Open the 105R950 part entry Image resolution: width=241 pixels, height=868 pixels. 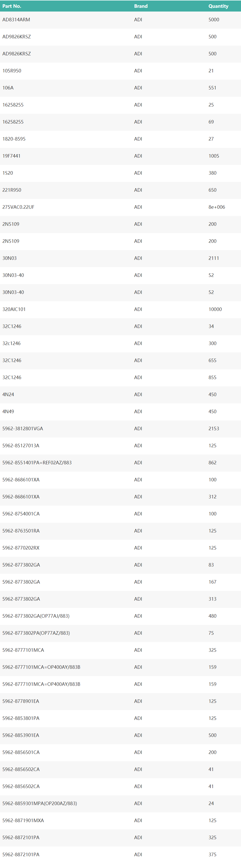point(12,71)
